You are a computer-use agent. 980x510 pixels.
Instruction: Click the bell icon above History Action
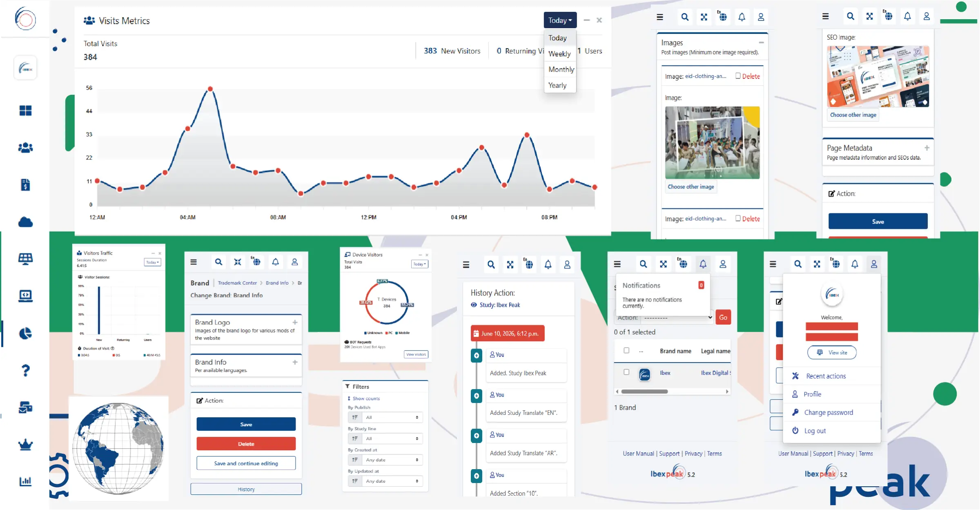click(548, 264)
